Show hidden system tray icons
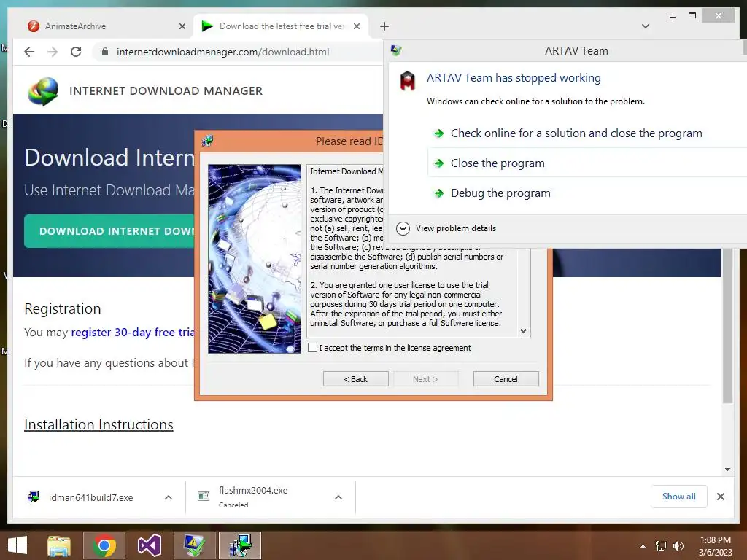This screenshot has height=560, width=747. click(x=643, y=546)
